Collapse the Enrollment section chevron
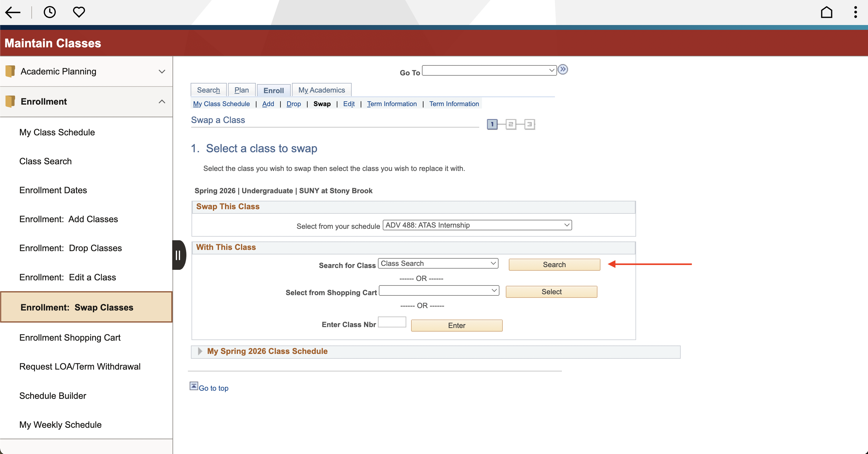 click(x=162, y=101)
